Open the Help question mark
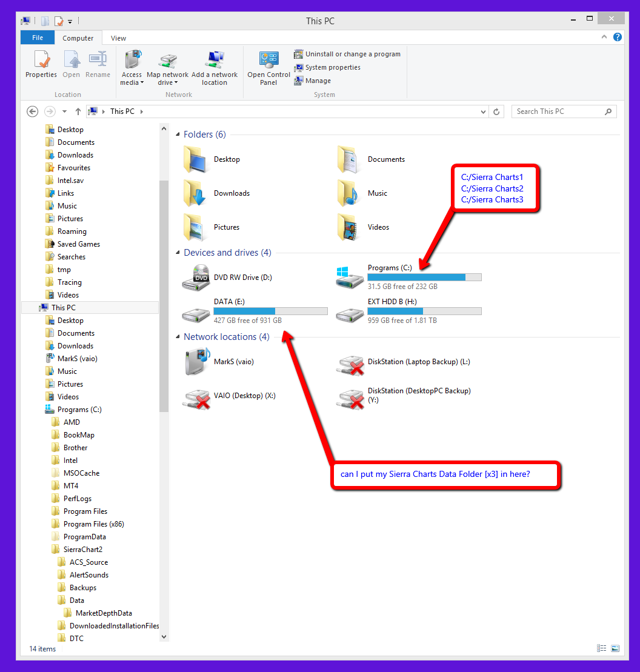This screenshot has width=640, height=672. click(x=618, y=37)
